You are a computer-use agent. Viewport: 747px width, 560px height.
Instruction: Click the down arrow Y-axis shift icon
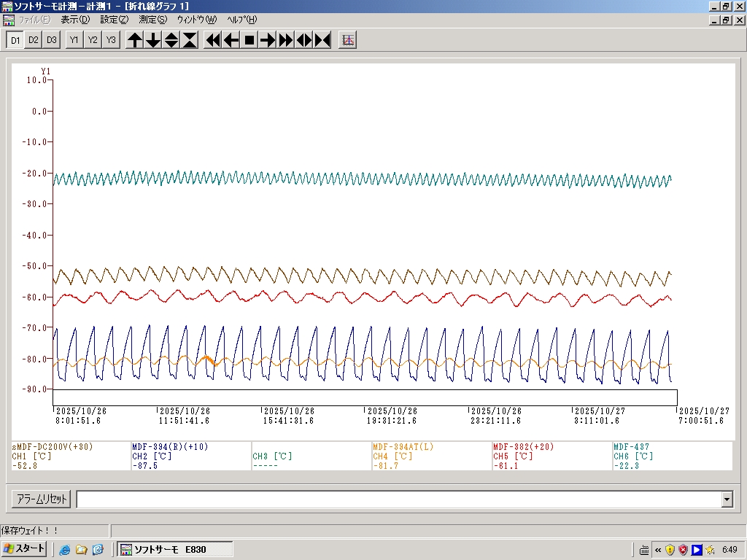coord(153,40)
